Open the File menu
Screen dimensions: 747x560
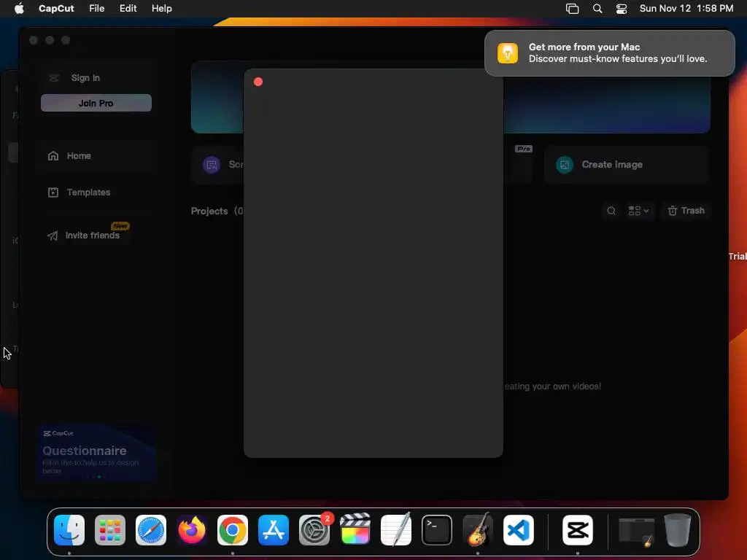(97, 8)
